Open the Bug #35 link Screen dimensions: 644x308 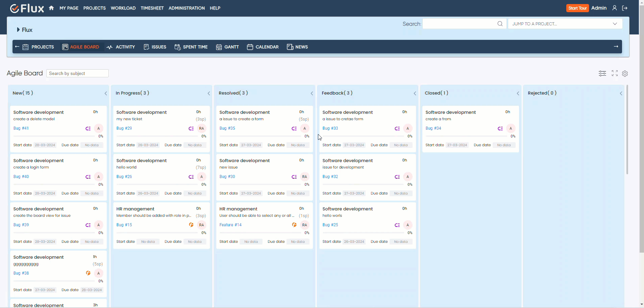(227, 128)
